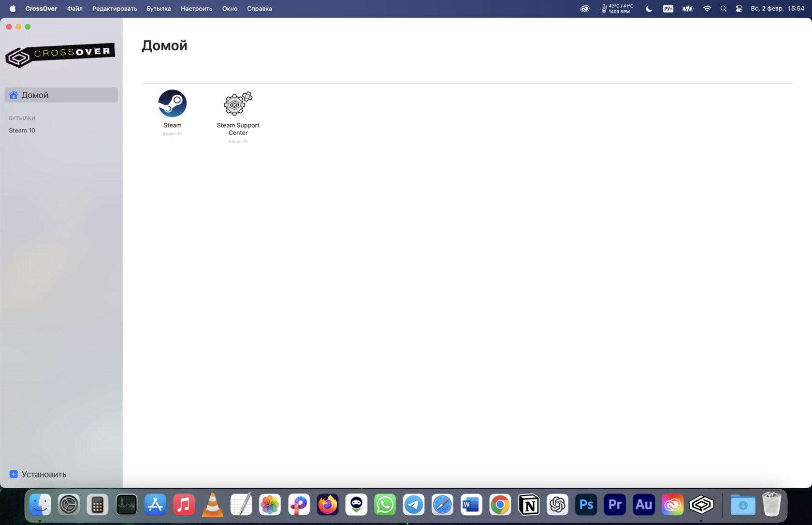
Task: Click the date and time in the menu bar
Action: coord(777,9)
